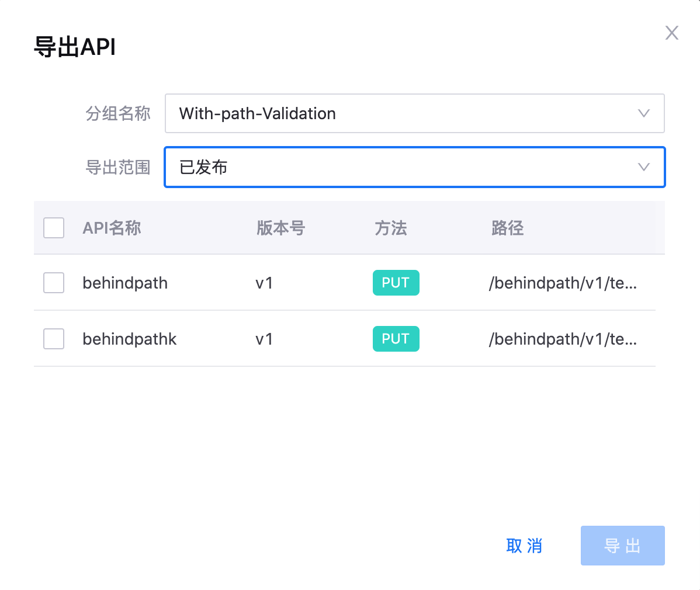Click the behindpathk API name cell
This screenshot has height=590, width=700.
coord(129,339)
